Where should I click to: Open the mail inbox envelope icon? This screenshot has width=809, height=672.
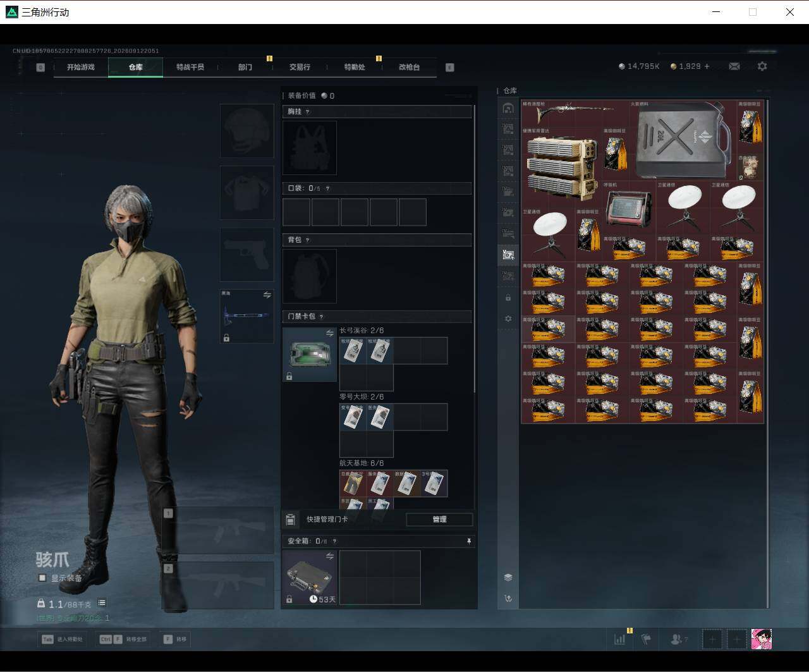[734, 66]
